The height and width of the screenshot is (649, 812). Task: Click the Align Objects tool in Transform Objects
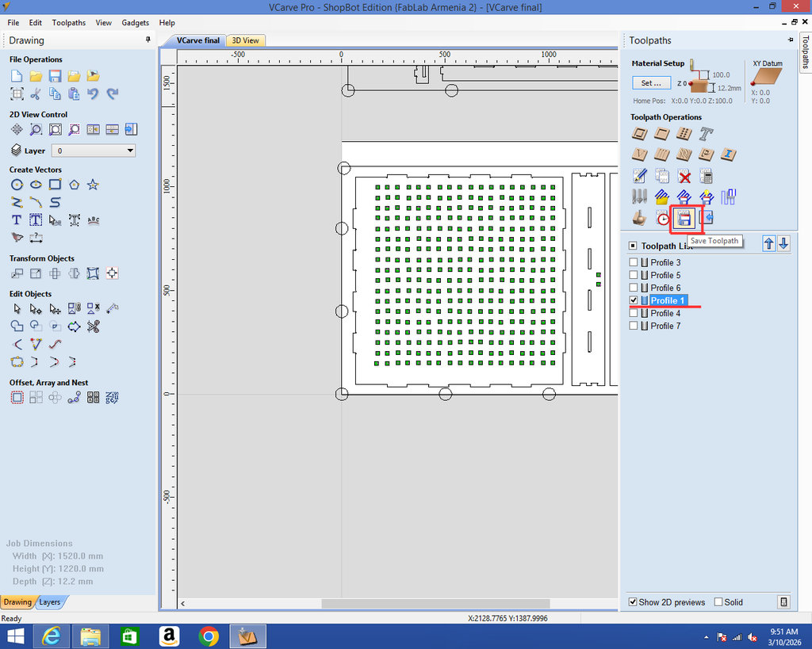(x=112, y=273)
